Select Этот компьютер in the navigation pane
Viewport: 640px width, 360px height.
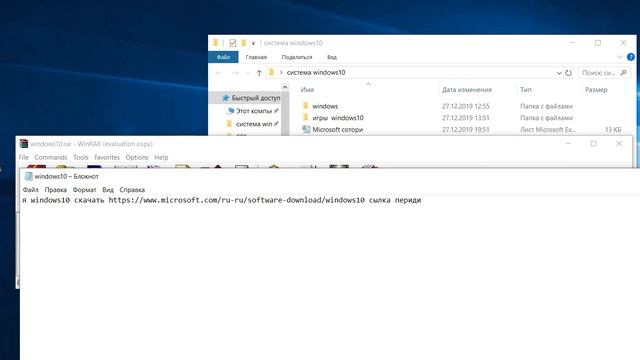click(253, 111)
